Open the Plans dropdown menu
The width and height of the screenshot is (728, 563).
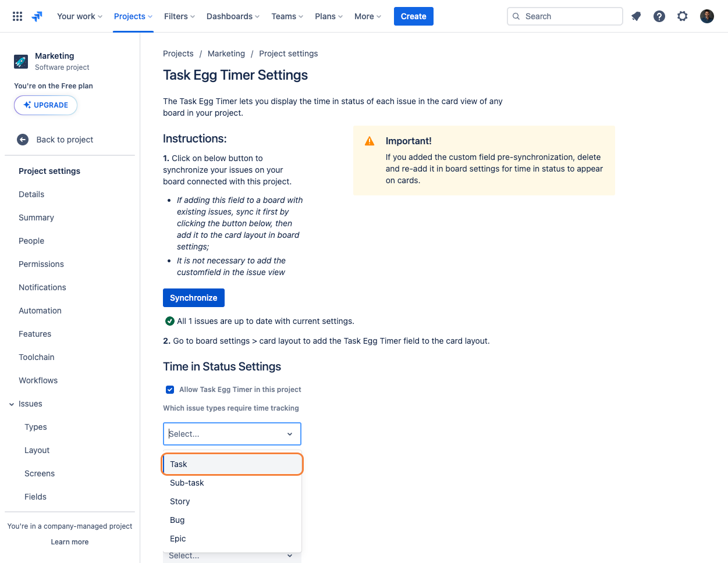(x=329, y=16)
